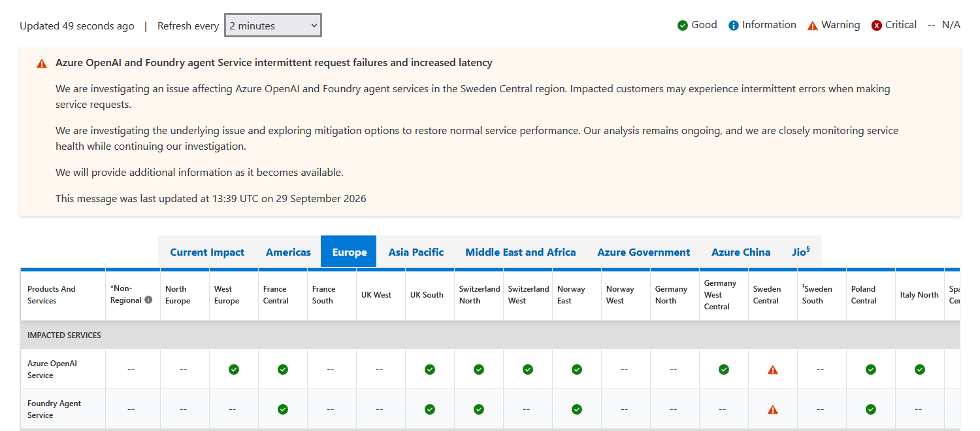Click the warning triangle icon in the incident banner
Screen dimensions: 980x431
coord(42,63)
